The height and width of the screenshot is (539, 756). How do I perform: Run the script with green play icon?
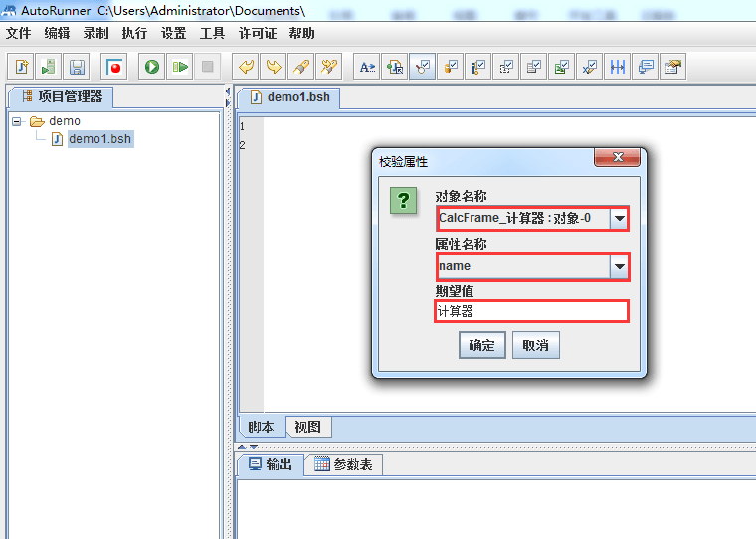pyautogui.click(x=152, y=67)
